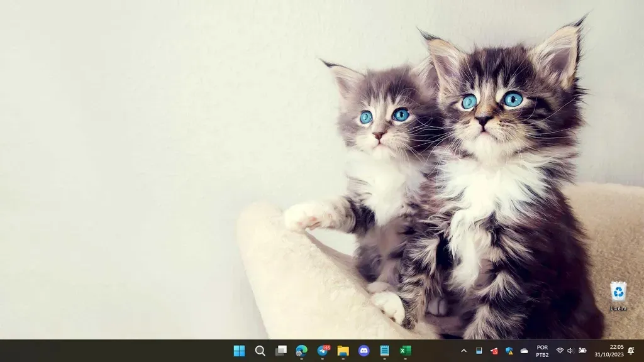Open clock showing 22:05 calendar flyout
644x362 pixels.
609,351
